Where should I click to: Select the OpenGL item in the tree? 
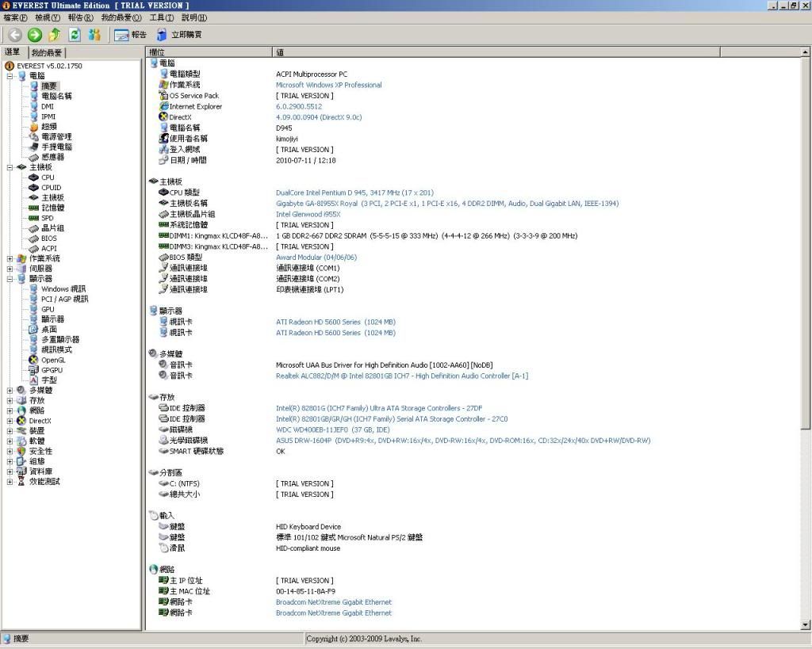53,360
